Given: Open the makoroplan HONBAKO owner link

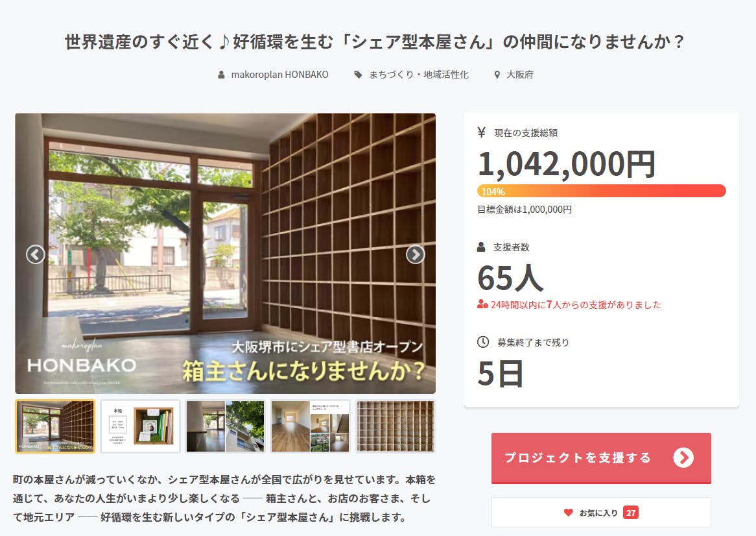Looking at the screenshot, I should (279, 75).
